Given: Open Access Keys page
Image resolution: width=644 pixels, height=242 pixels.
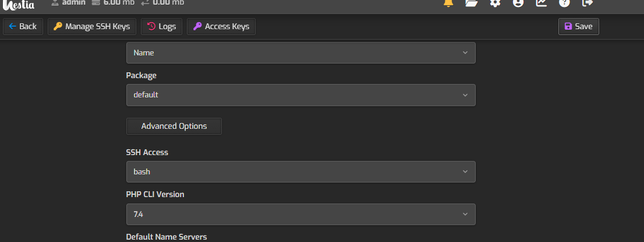Looking at the screenshot, I should [221, 26].
